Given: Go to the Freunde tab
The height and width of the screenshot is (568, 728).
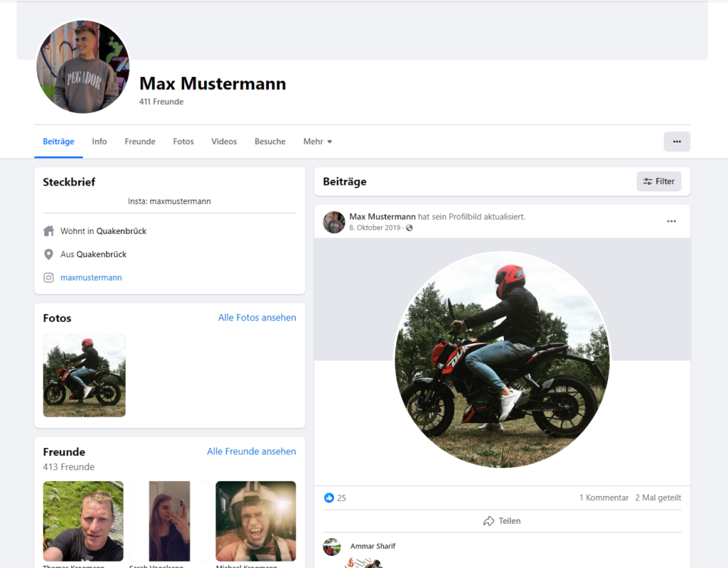Looking at the screenshot, I should [140, 141].
